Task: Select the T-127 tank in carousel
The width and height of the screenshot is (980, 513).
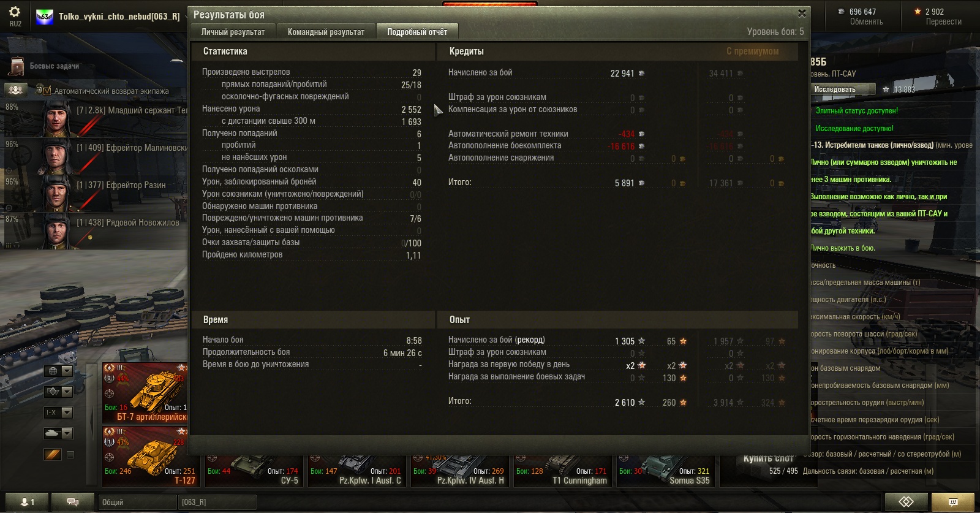Action: [145, 456]
